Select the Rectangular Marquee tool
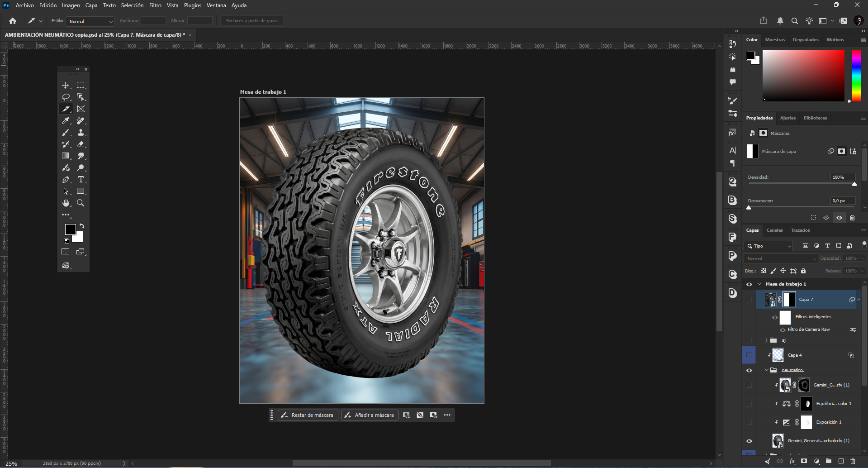Viewport: 868px width, 468px height. (x=81, y=85)
